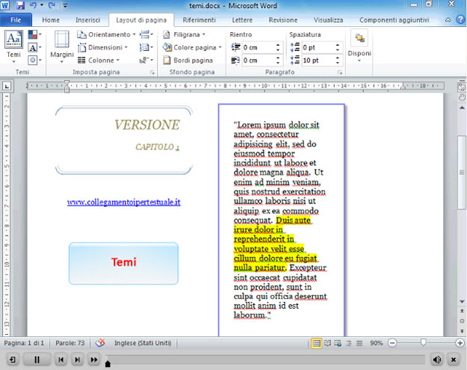467x370 pixels.
Task: Click the zoom out minus button
Action: [392, 343]
